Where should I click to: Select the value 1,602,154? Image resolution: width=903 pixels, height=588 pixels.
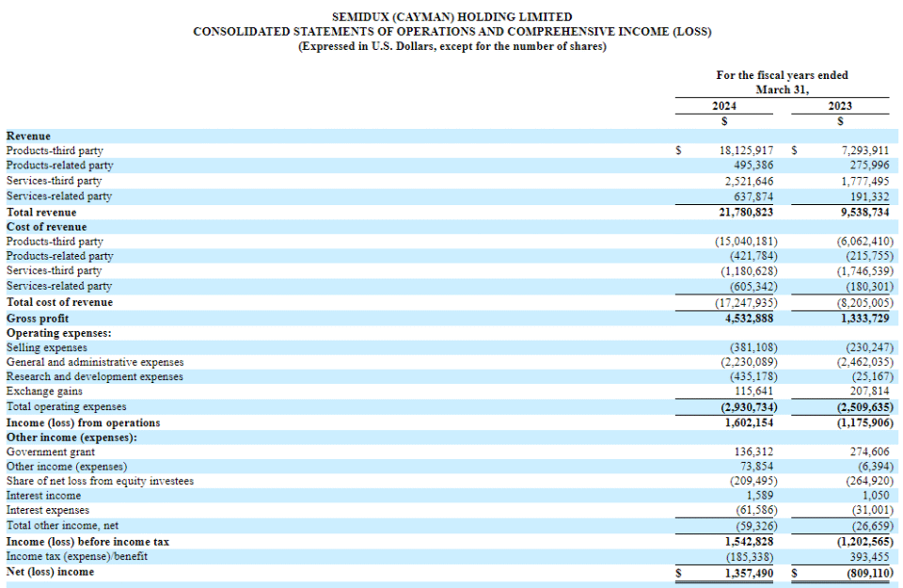click(x=749, y=422)
